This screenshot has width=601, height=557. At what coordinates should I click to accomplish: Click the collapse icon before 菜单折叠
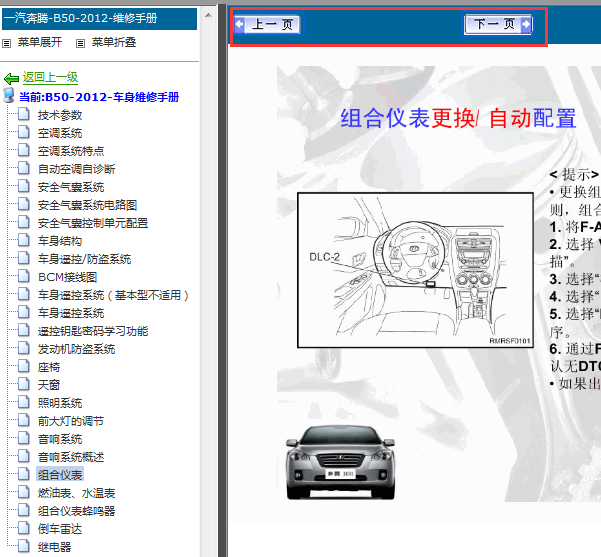pos(80,44)
